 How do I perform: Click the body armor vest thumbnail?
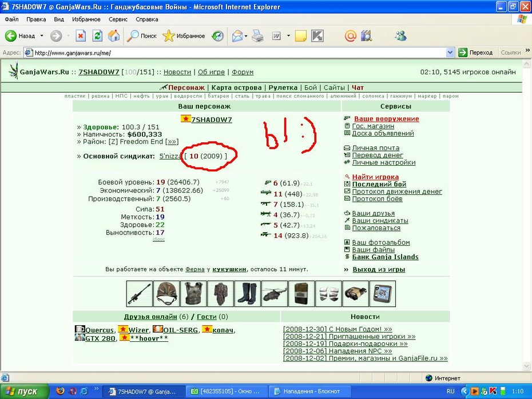click(x=193, y=294)
